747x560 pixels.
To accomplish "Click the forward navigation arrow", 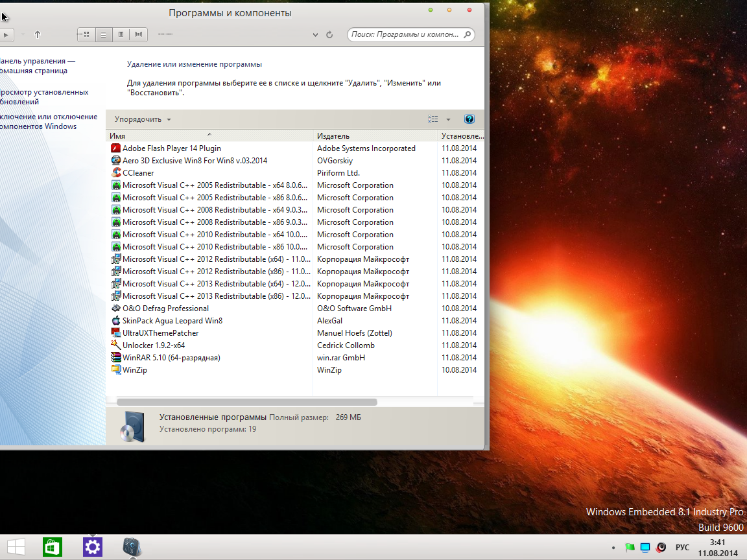I will click(6, 35).
